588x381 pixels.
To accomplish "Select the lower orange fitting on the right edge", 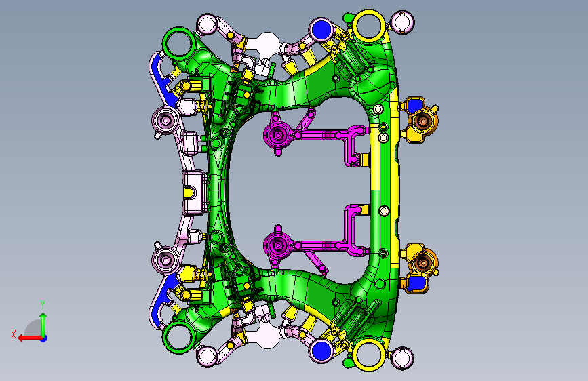I will [420, 267].
